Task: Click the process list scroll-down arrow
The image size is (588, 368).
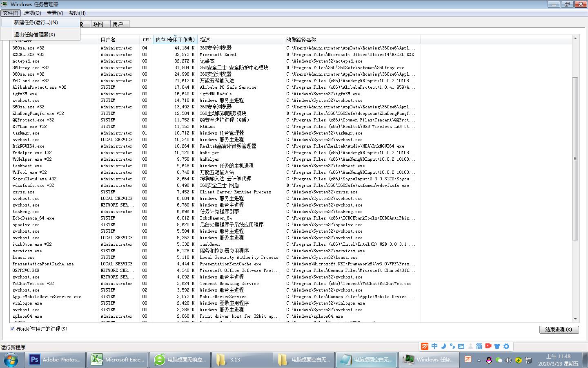Action: 575,319
